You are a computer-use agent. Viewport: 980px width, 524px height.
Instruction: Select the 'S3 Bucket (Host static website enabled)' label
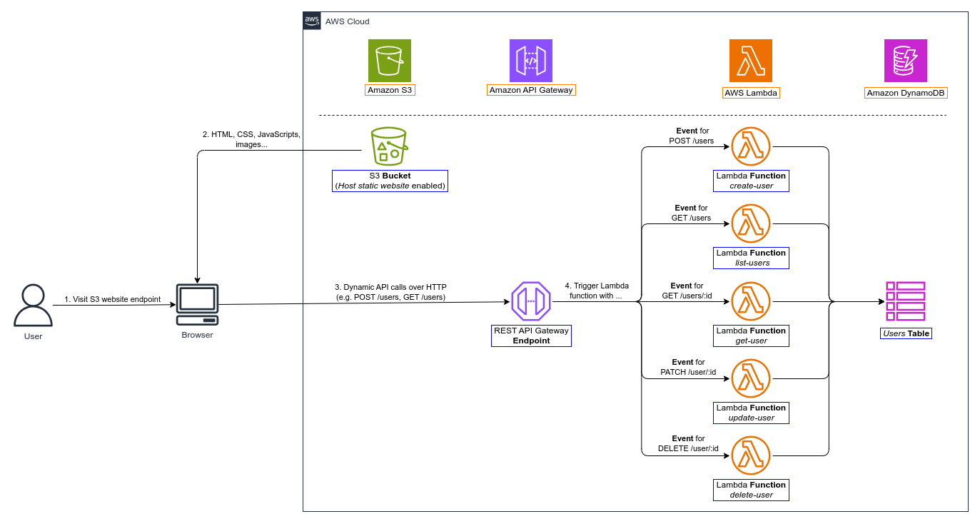point(390,181)
